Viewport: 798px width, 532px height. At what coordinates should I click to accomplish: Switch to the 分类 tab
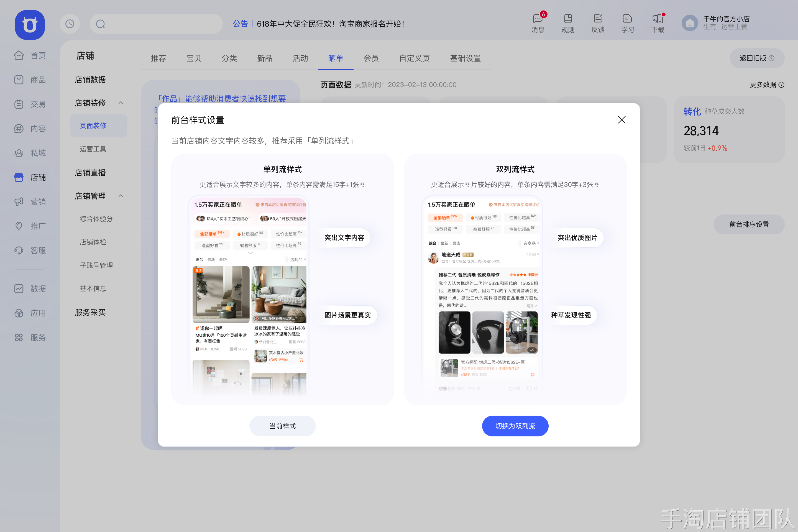click(229, 58)
